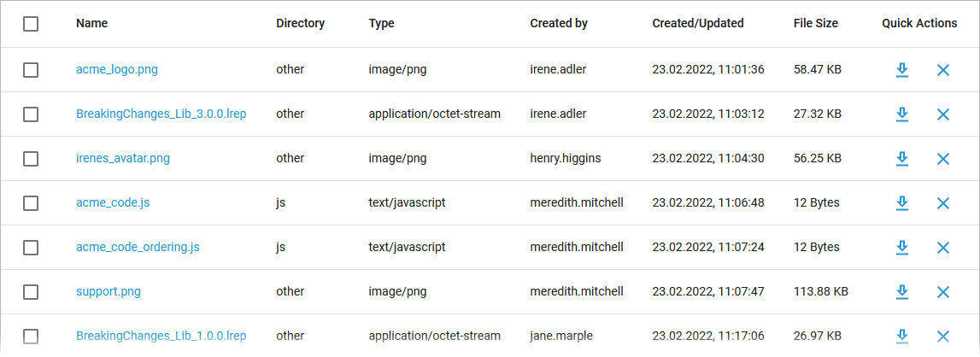Sort by the File Size column header
Viewport: 980px width, 357px height.
(815, 24)
